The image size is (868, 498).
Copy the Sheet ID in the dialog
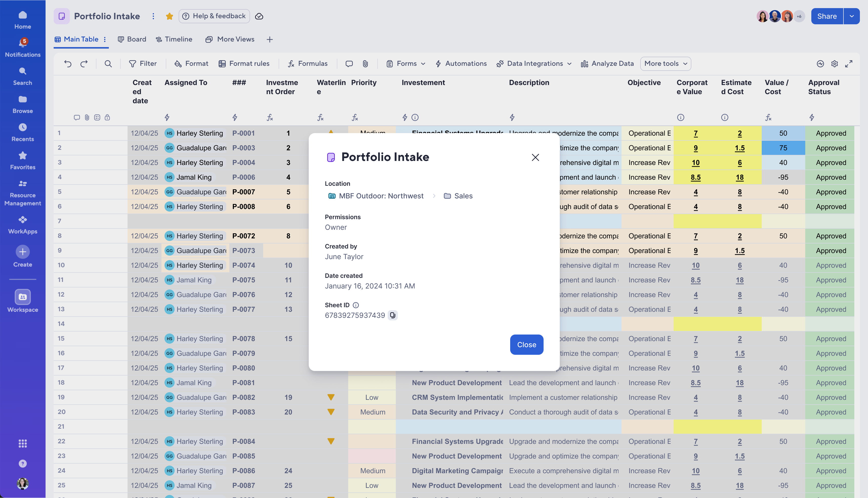coord(392,315)
